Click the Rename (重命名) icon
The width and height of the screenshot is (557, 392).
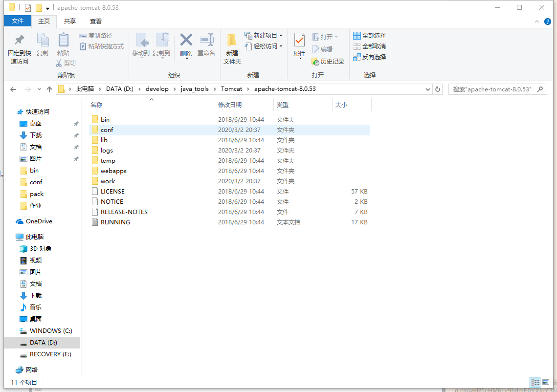click(x=206, y=40)
